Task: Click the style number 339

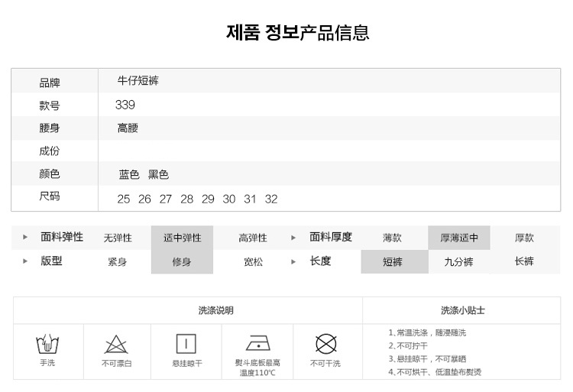Action: tap(125, 105)
